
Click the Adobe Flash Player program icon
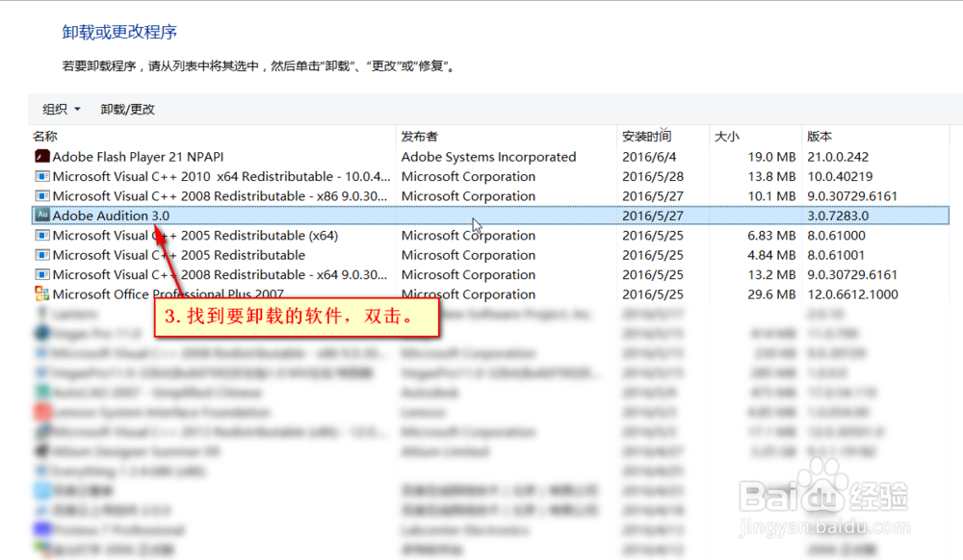41,157
